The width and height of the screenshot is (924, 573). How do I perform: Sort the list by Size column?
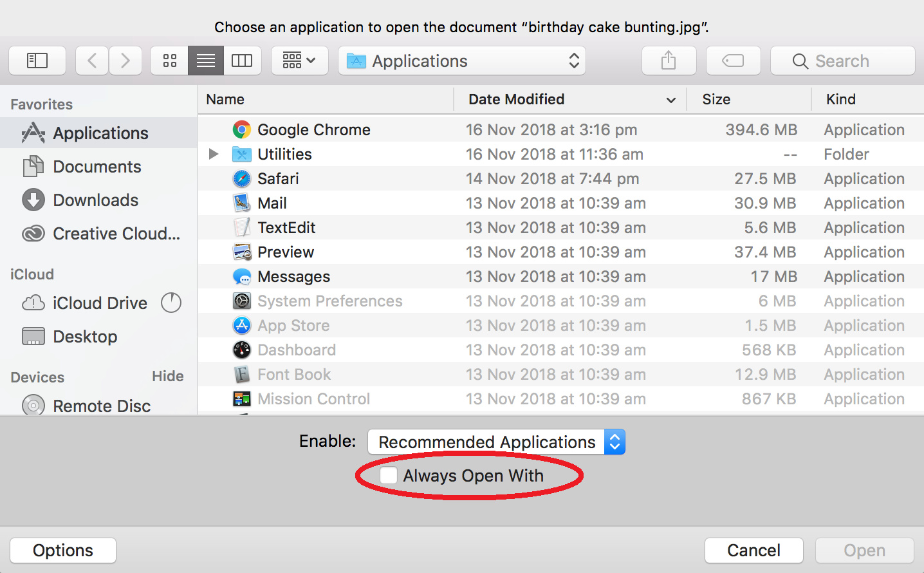749,99
